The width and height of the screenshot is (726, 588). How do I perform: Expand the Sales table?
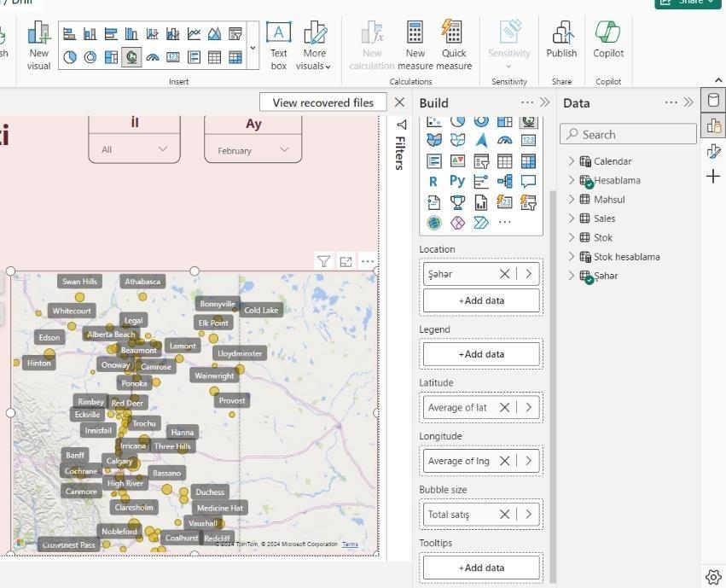tap(572, 218)
